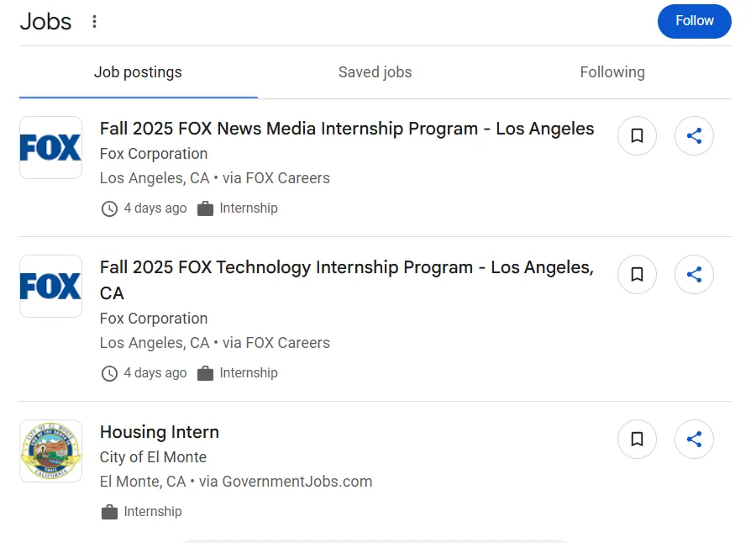Viewport: 756px width, 543px height.
Task: Toggle save on the FOX Technology internship
Action: [x=637, y=274]
